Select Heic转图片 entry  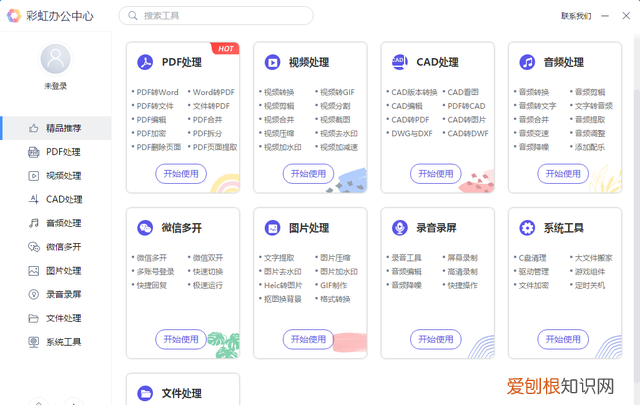283,285
